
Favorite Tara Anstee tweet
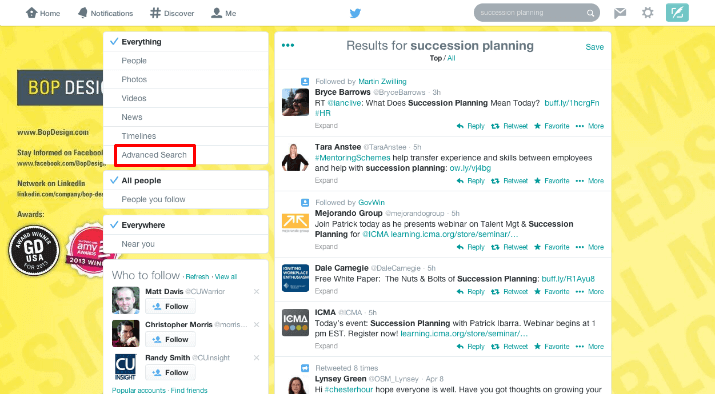click(552, 181)
